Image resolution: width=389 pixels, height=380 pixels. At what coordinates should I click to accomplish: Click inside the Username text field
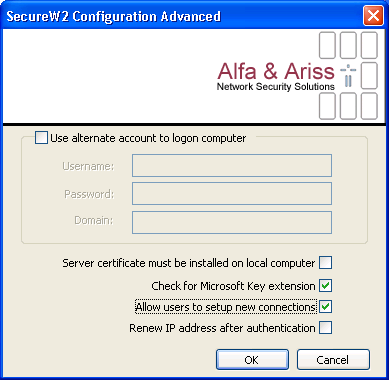(x=232, y=165)
